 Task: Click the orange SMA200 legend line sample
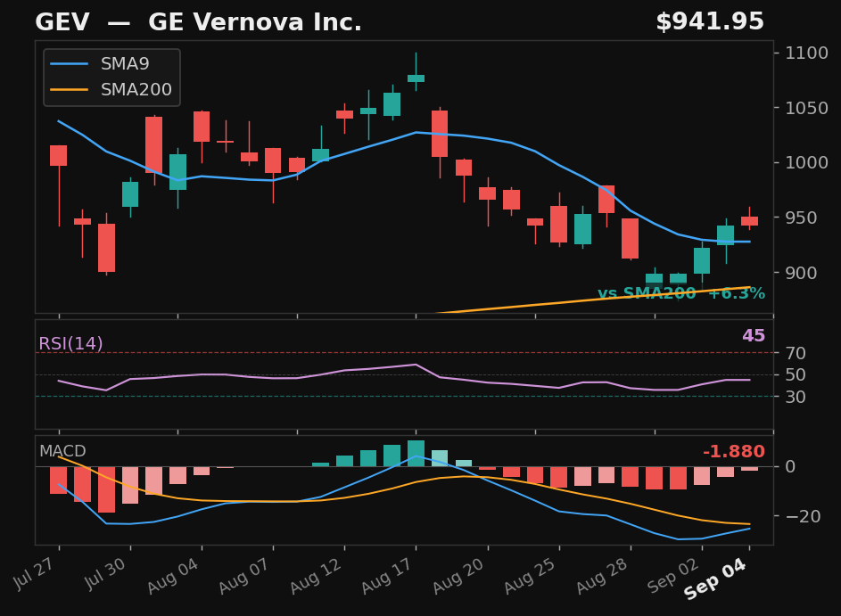point(70,89)
